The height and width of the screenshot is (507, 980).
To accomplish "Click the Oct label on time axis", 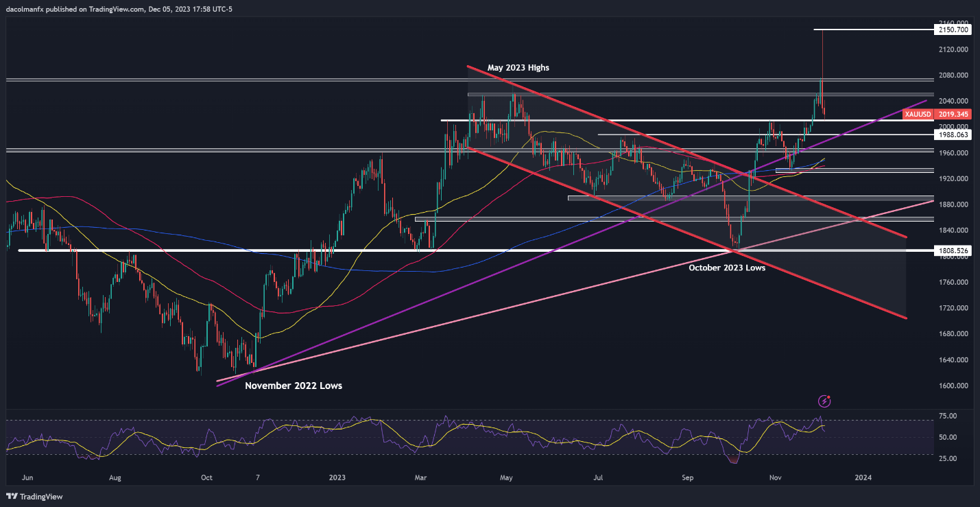I will 206,477.
